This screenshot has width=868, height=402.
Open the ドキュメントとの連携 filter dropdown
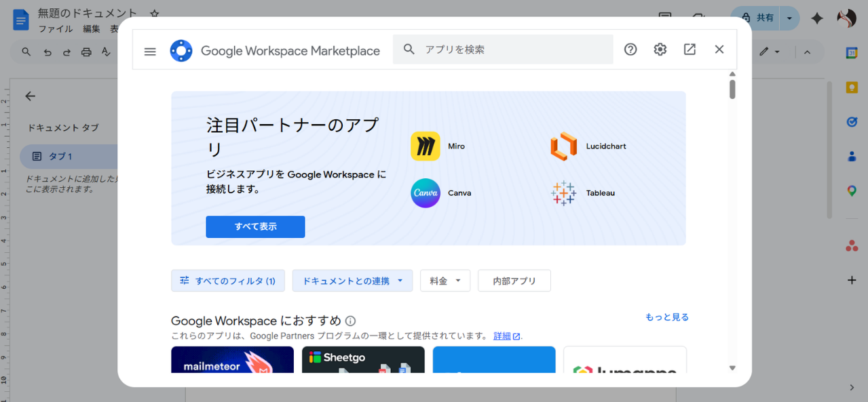pos(352,280)
